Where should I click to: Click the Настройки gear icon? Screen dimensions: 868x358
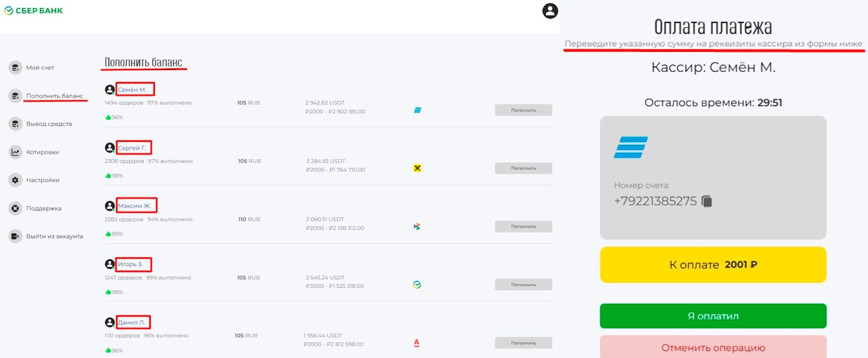[x=15, y=180]
